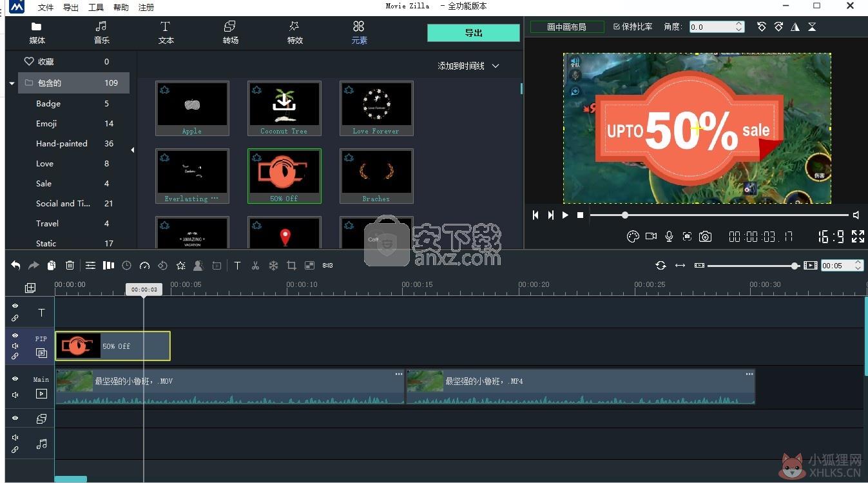Image resolution: width=868 pixels, height=483 pixels.
Task: Delete selected clip with trash icon
Action: [70, 265]
